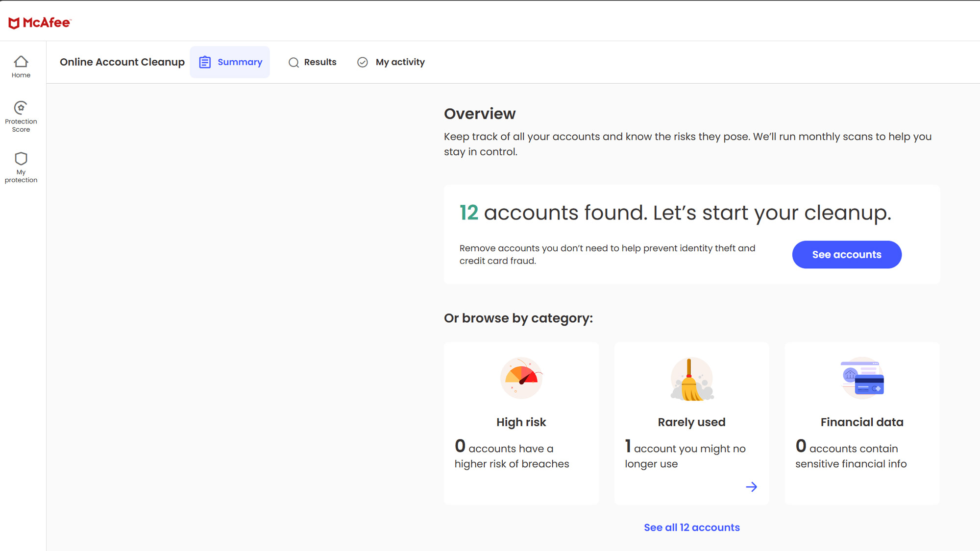Click the 12 accounts found heading
This screenshot has width=980, height=551.
(675, 213)
